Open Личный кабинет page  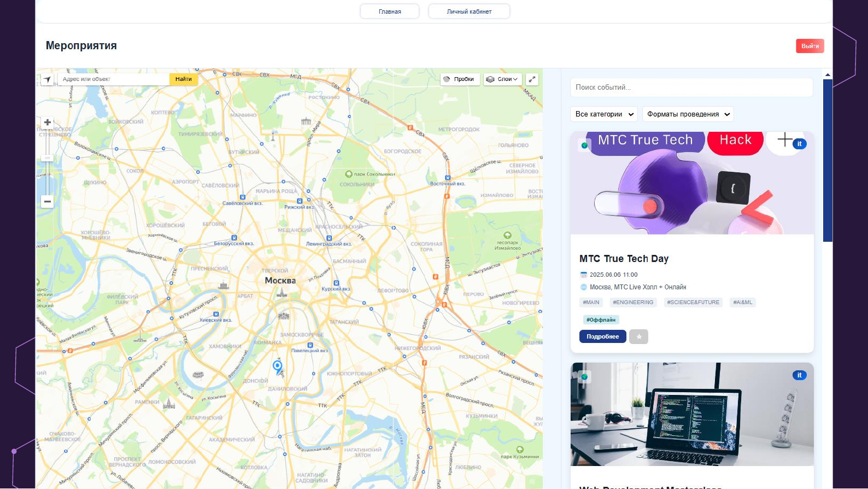[469, 11]
